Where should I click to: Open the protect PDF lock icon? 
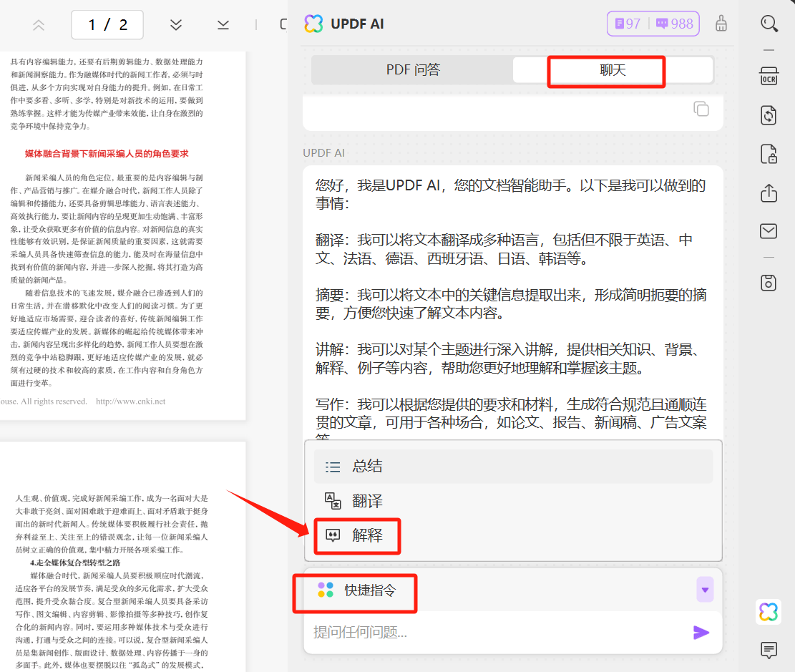point(769,154)
